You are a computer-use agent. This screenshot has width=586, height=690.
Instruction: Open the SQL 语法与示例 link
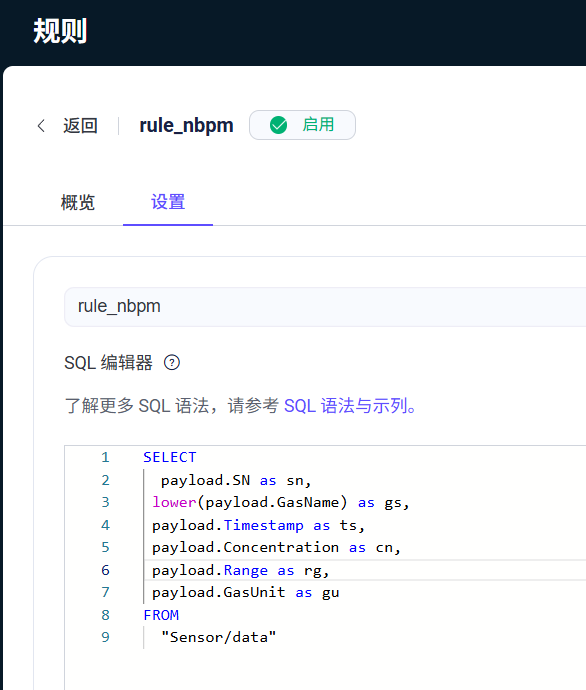(350, 406)
